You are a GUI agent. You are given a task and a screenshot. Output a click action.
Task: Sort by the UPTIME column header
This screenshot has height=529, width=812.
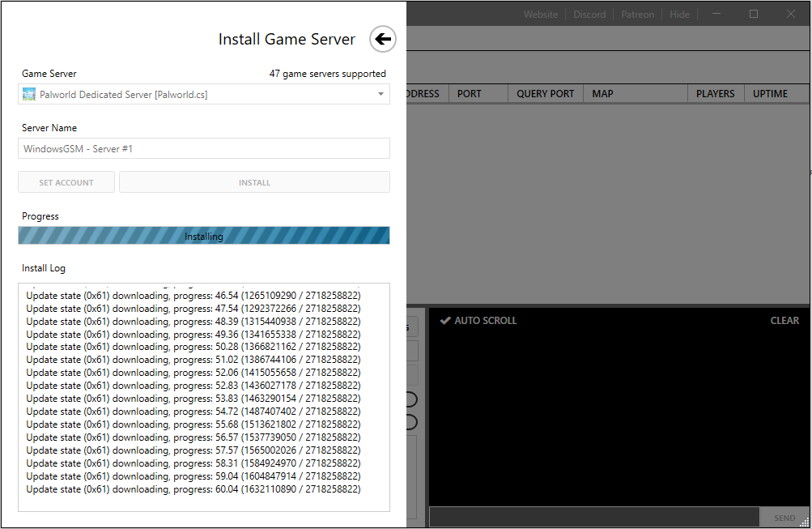(x=777, y=94)
